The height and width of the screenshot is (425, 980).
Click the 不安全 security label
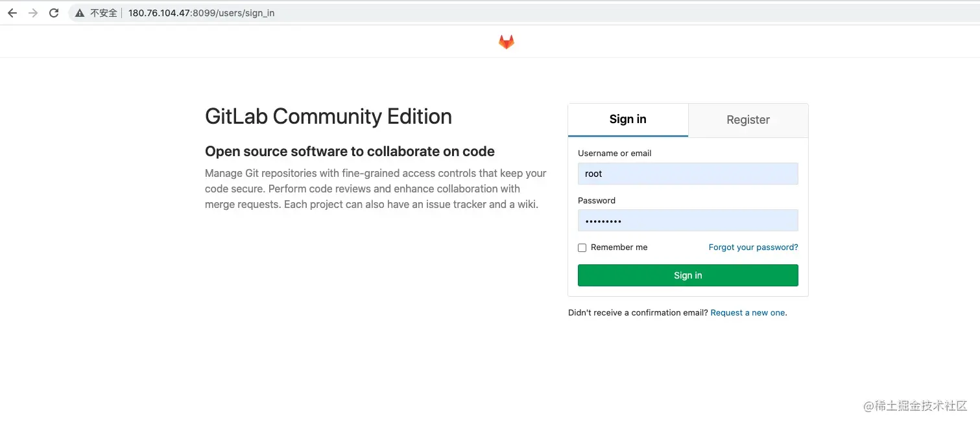103,13
